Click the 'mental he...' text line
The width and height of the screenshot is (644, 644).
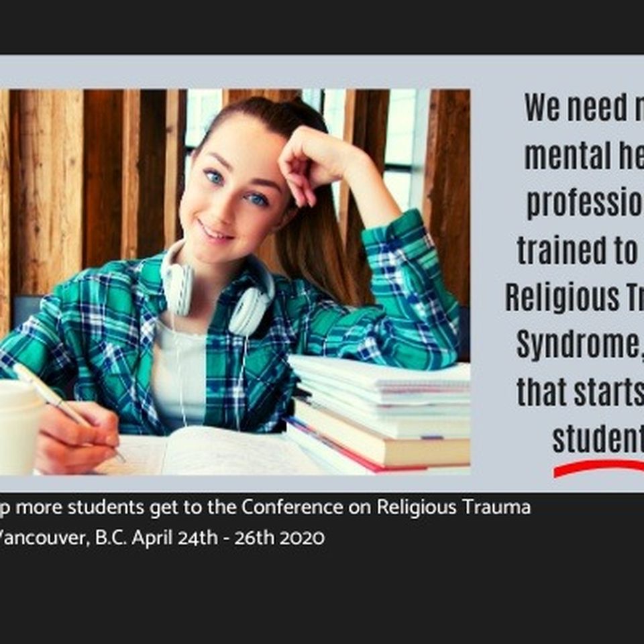[x=584, y=156]
